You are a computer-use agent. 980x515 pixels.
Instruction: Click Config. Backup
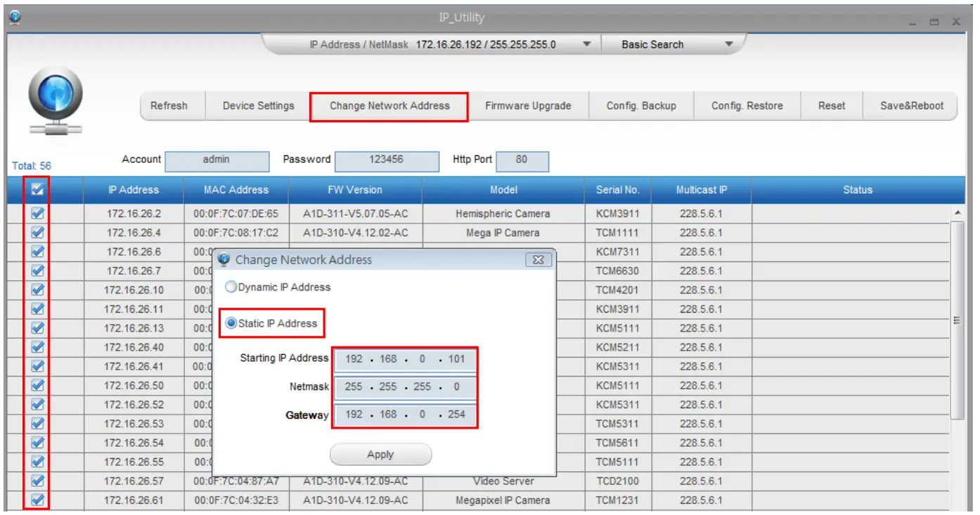(x=640, y=105)
